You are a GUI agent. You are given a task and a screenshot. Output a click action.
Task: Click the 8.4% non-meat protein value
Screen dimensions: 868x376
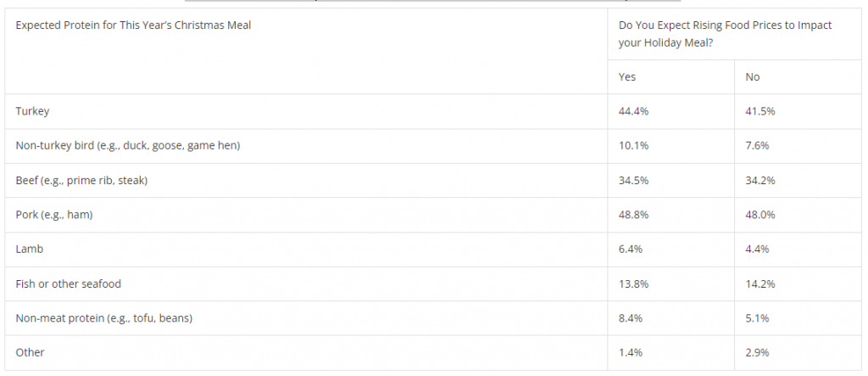pos(630,319)
